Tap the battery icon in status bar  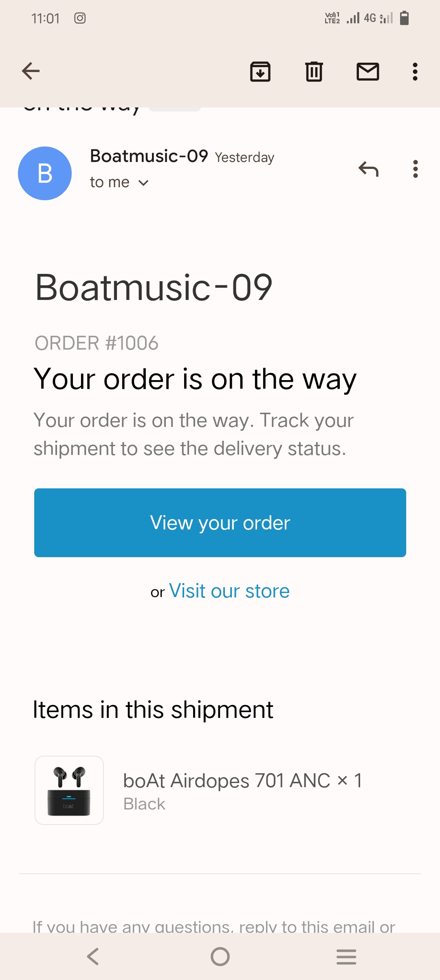404,18
